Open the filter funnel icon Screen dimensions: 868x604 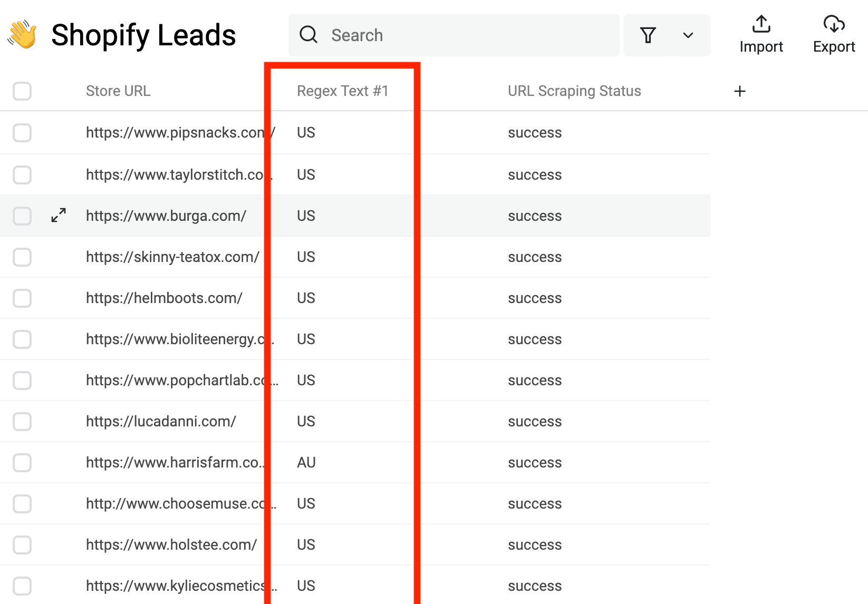tap(648, 35)
